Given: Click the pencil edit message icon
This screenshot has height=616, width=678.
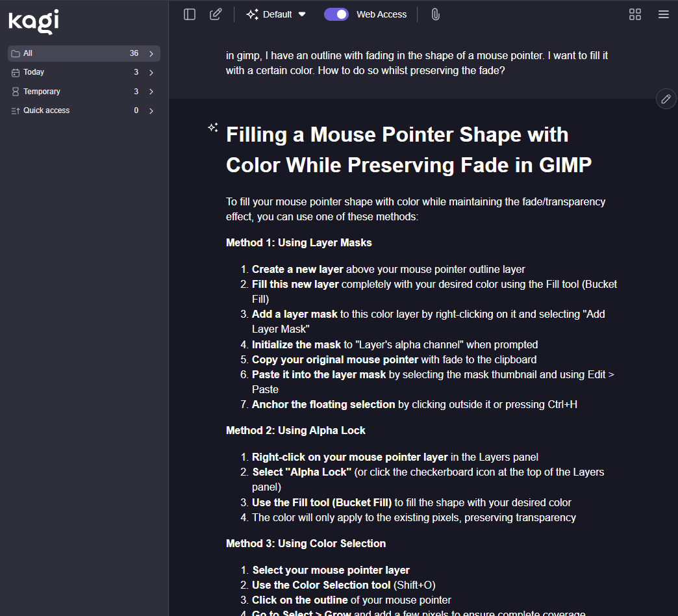Looking at the screenshot, I should 666,99.
